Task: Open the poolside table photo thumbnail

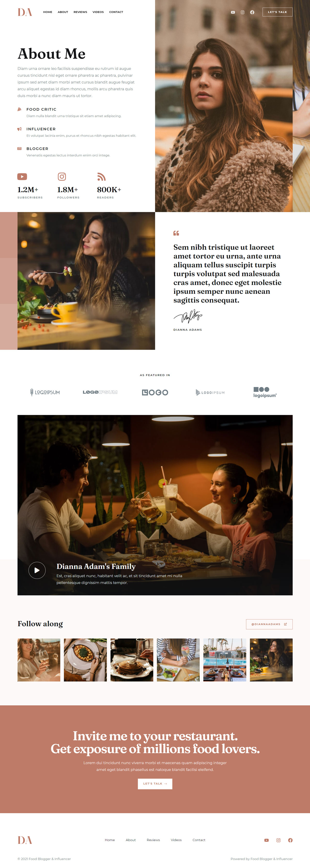Action: (225, 660)
